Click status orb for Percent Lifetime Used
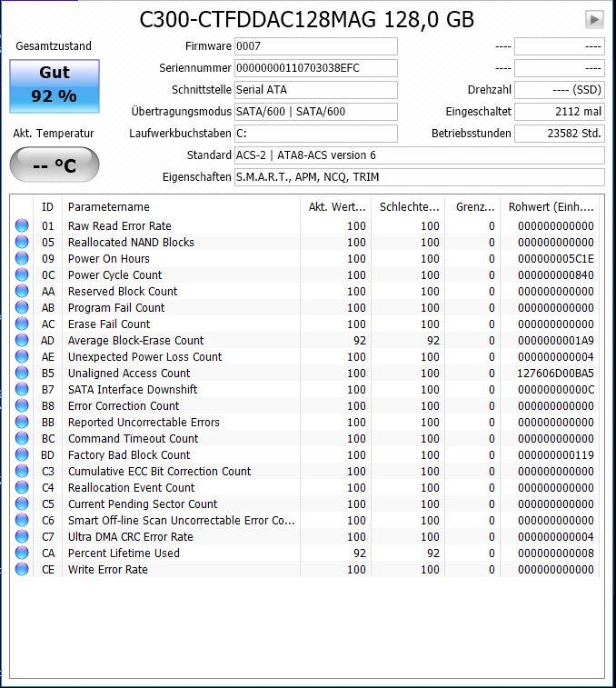 22,553
